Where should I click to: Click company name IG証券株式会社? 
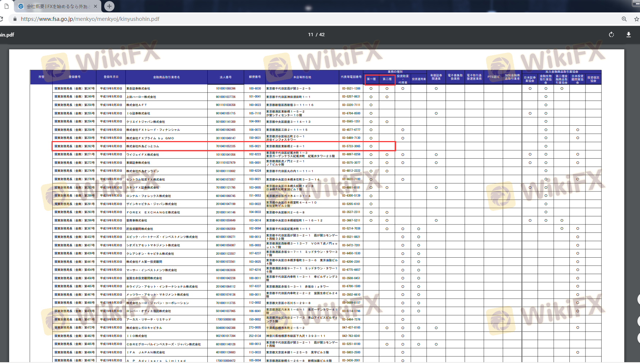click(x=138, y=114)
